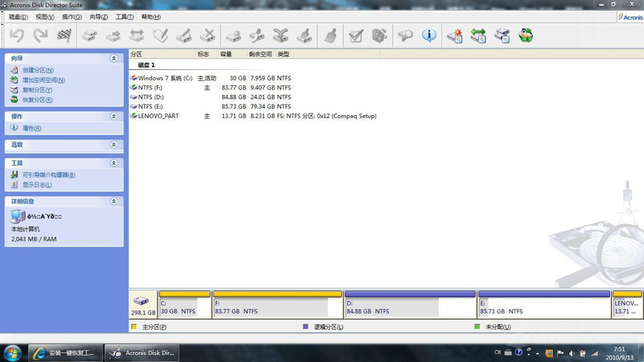Select LENOV... 13.71 block in disk map
The image size is (644, 362).
point(627,305)
